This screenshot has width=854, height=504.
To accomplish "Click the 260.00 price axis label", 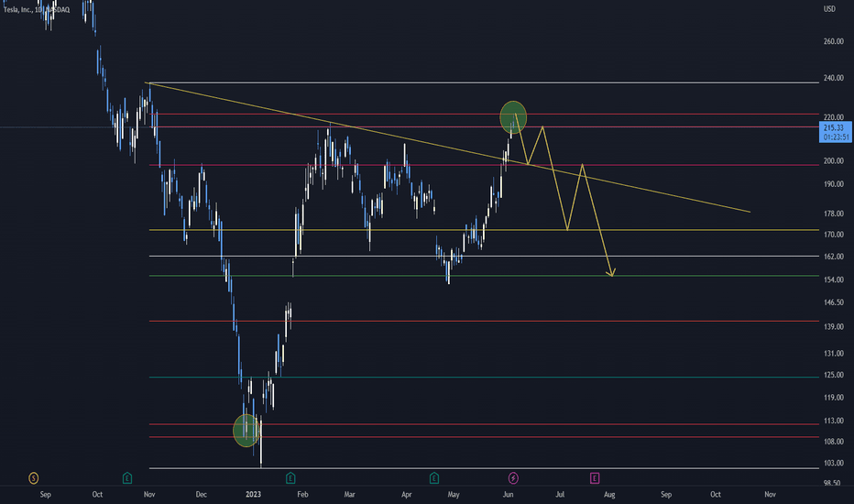I will (833, 41).
